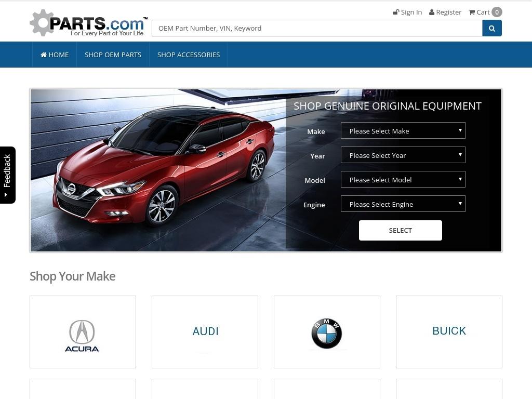Image resolution: width=532 pixels, height=399 pixels.
Task: Expand the Please Select Year dropdown
Action: coord(403,155)
